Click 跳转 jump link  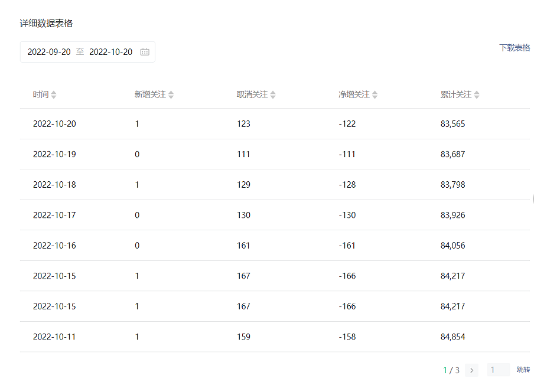tap(523, 370)
